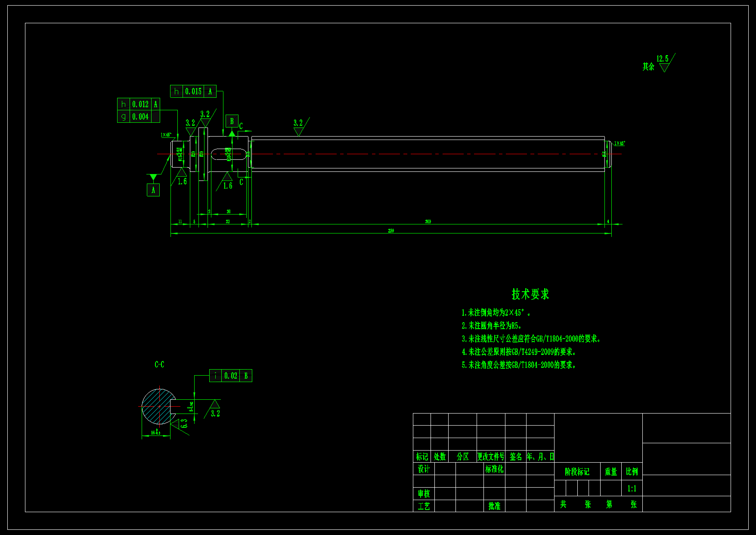This screenshot has width=756, height=535.
Task: Select the 标准化 label
Action: [494, 469]
